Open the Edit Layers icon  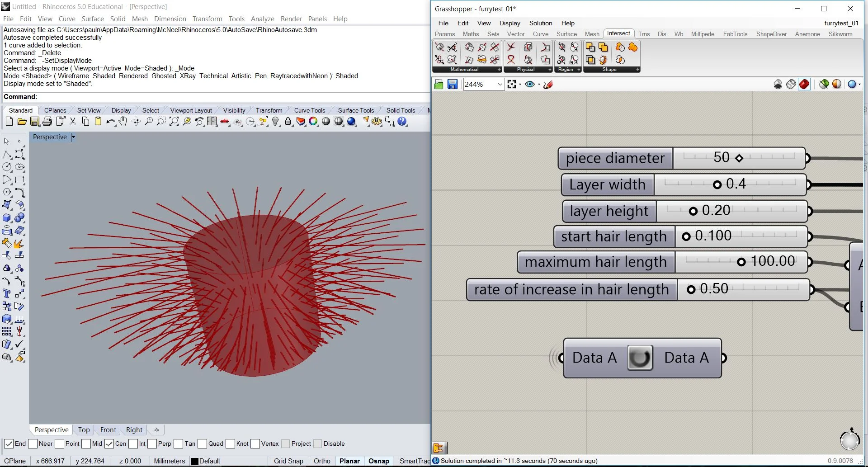click(x=301, y=121)
